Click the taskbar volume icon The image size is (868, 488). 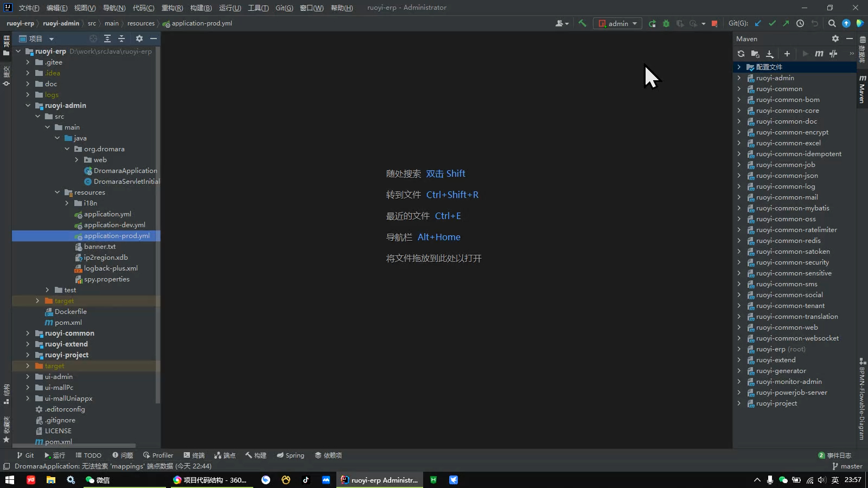(821, 480)
